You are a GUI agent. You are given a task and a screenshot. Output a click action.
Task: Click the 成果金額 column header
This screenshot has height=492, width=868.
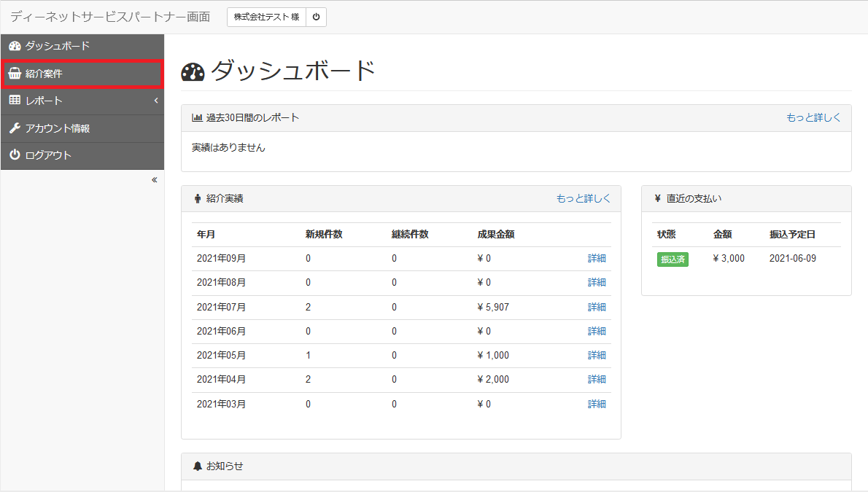496,234
